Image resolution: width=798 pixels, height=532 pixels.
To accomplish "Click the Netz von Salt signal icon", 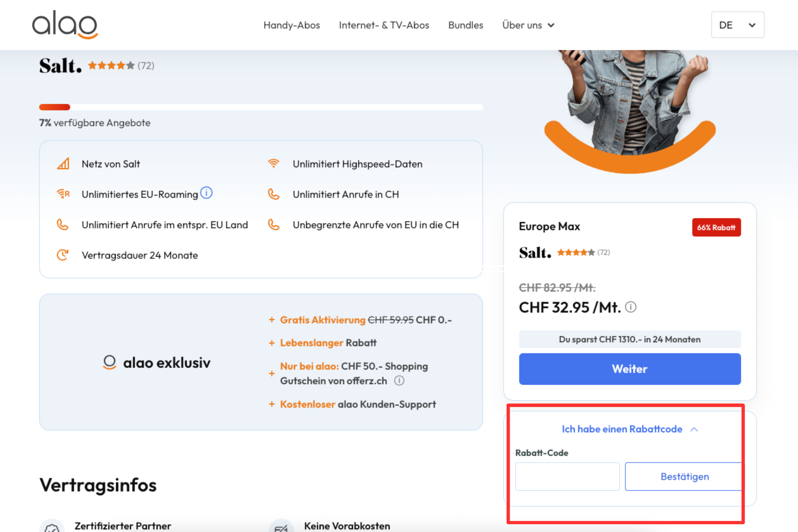I will pyautogui.click(x=63, y=164).
